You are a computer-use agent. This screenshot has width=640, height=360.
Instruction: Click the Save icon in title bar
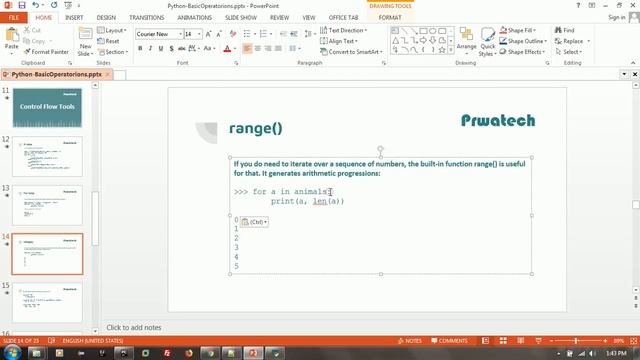click(22, 5)
